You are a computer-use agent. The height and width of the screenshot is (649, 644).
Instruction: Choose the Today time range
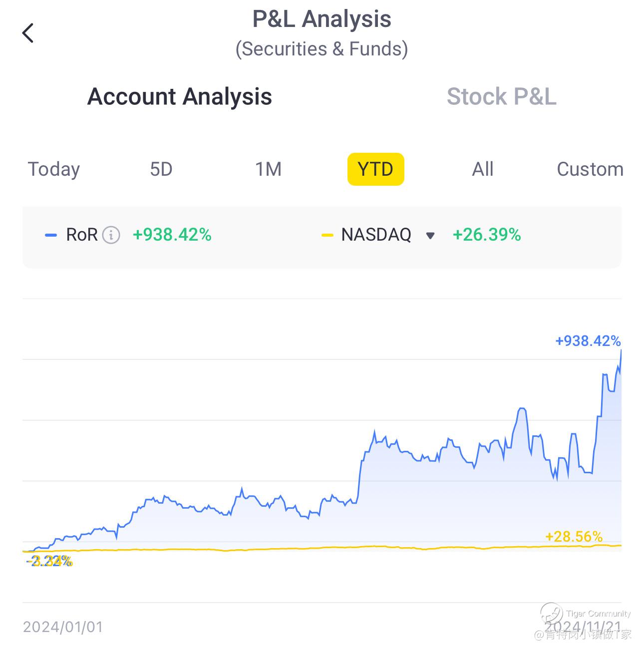pyautogui.click(x=53, y=169)
